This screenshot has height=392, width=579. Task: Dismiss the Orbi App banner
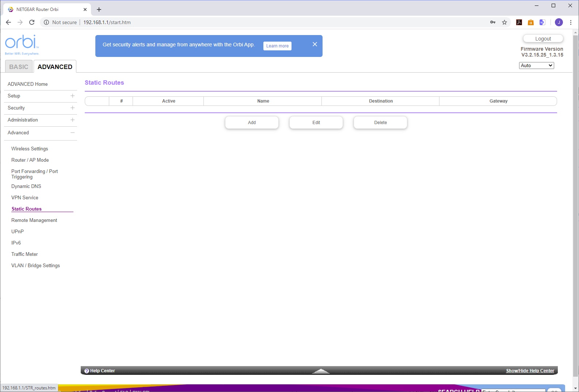(x=315, y=44)
